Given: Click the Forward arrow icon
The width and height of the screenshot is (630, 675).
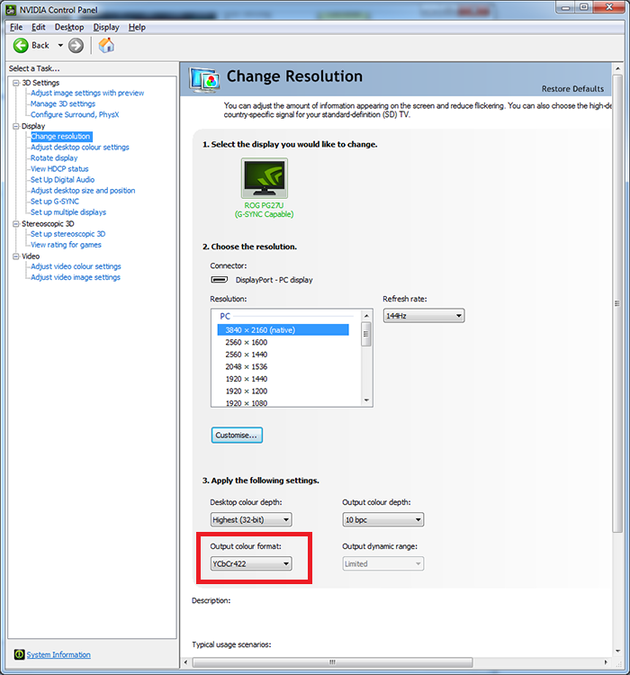Looking at the screenshot, I should (x=76, y=46).
